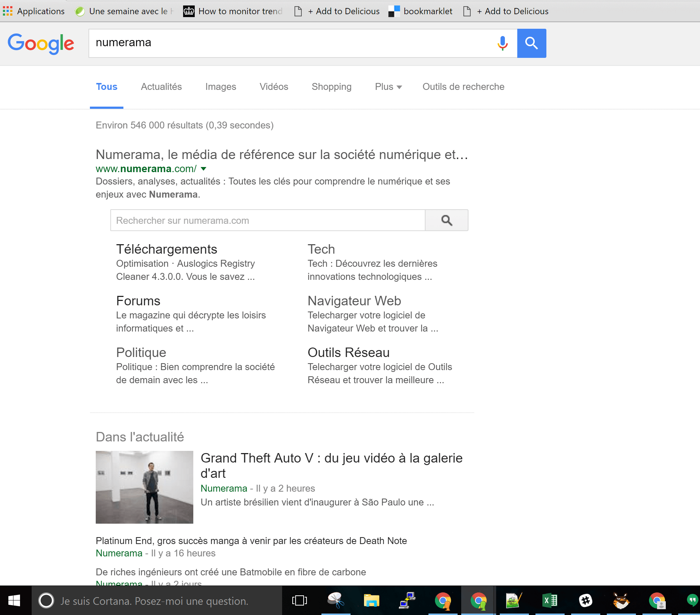Switch to 'Actualités' tab
Image resolution: width=700 pixels, height=615 pixels.
pos(161,87)
